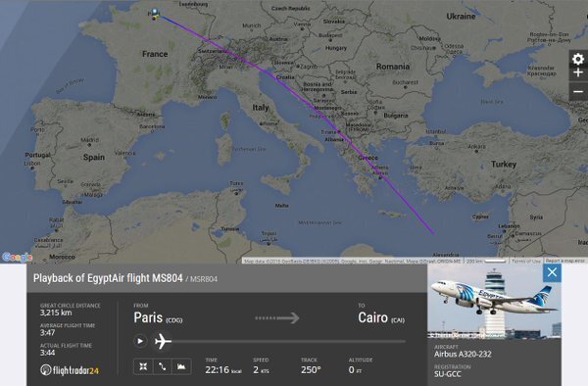Viewport: 588px width, 386px height.
Task: Zoom out the map with minus
Action: (578, 92)
